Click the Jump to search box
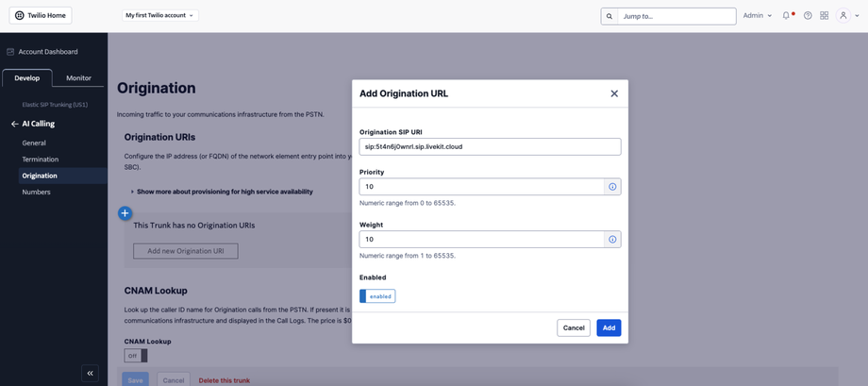 (676, 16)
